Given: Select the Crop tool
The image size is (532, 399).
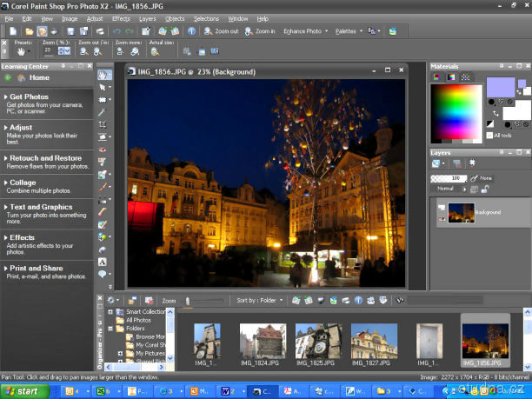Looking at the screenshot, I should [103, 124].
